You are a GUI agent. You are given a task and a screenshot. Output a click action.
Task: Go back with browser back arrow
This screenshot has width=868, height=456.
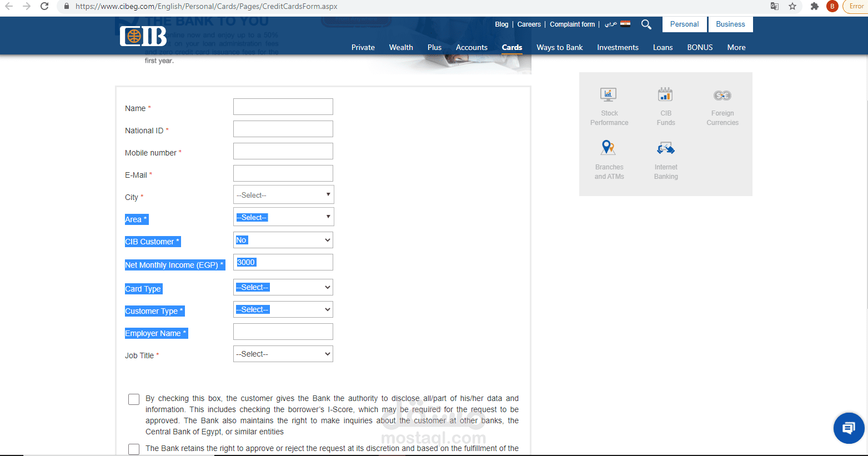9,7
